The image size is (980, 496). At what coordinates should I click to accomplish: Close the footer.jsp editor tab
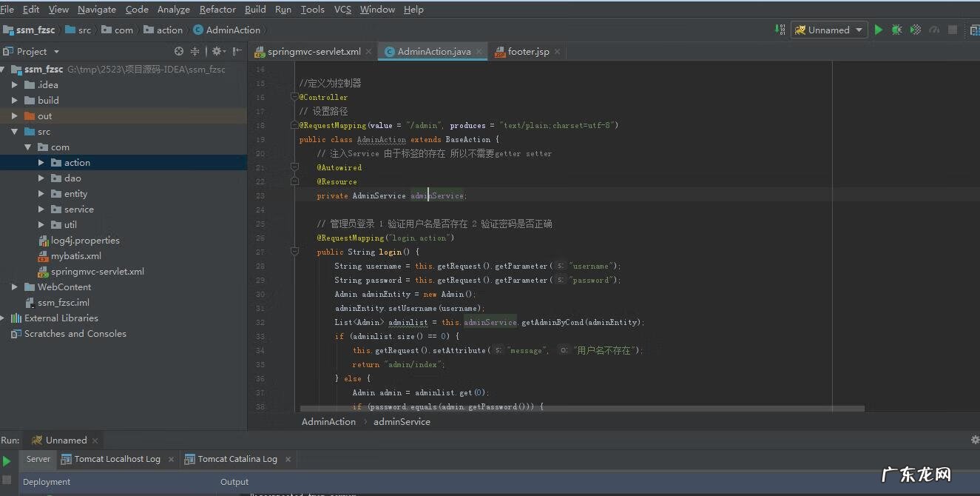tap(557, 52)
